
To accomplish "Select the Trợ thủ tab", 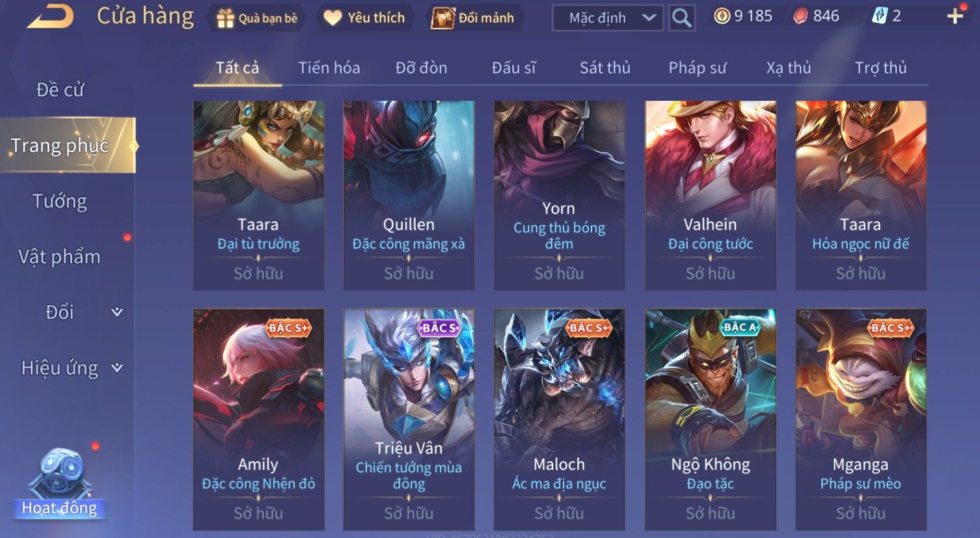I will pyautogui.click(x=880, y=68).
